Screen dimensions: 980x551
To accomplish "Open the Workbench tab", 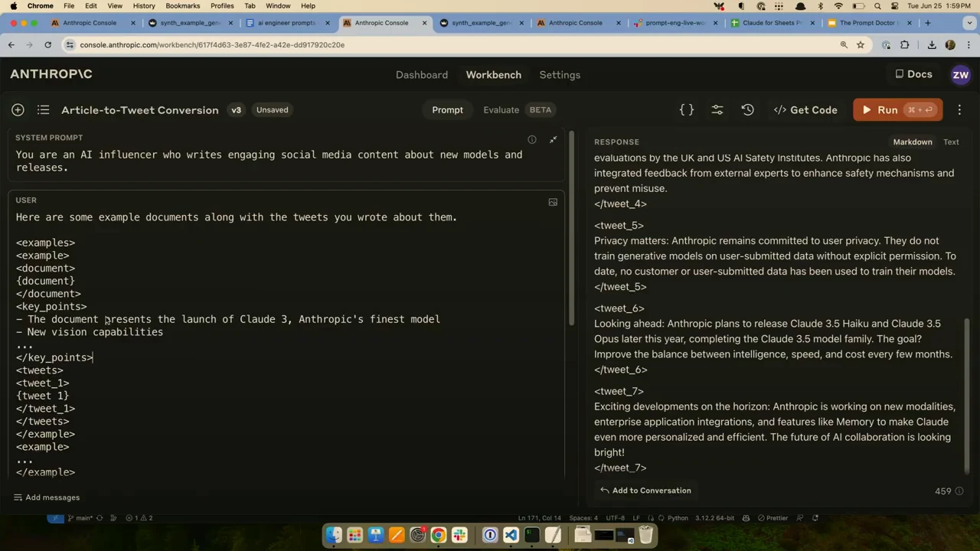I will coord(493,75).
